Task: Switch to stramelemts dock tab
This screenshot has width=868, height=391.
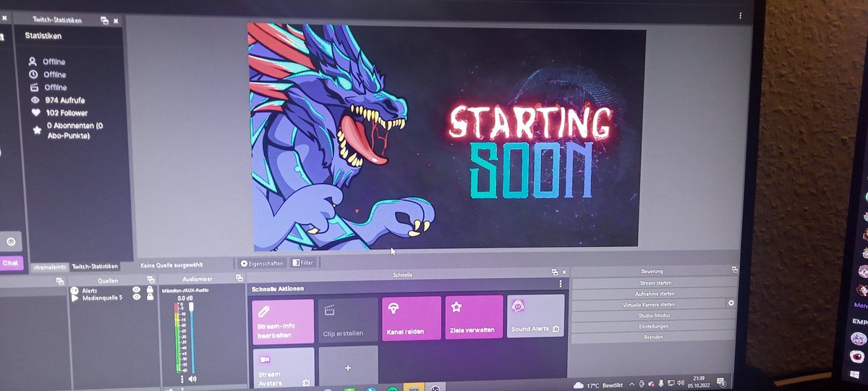Action: pyautogui.click(x=50, y=267)
